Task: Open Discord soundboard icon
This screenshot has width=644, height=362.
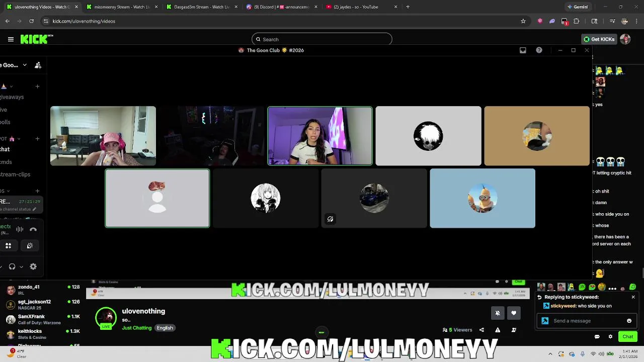Action: coord(30,246)
